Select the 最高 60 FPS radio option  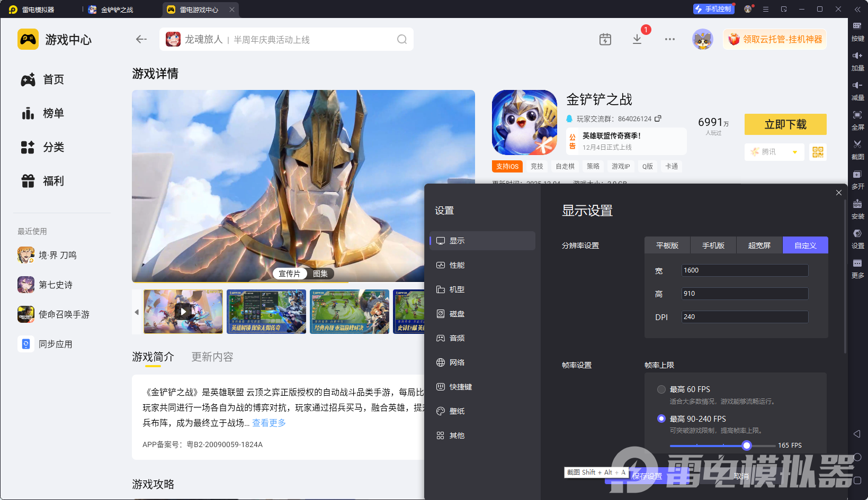(x=661, y=389)
